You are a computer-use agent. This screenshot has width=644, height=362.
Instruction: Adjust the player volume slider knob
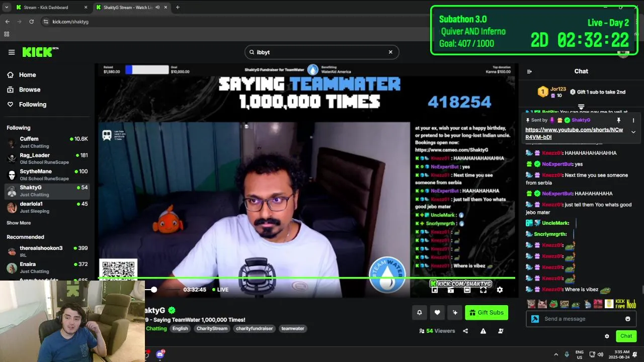[x=154, y=290]
